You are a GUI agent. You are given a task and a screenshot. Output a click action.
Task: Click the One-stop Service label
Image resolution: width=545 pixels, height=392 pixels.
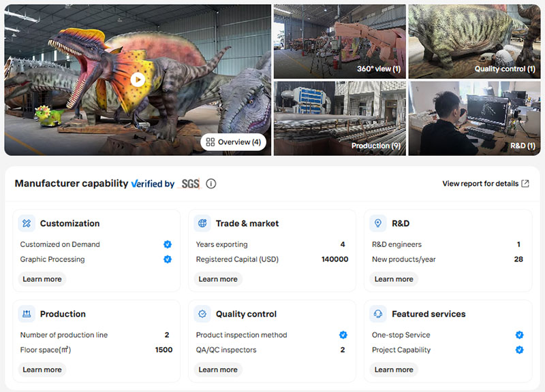401,335
